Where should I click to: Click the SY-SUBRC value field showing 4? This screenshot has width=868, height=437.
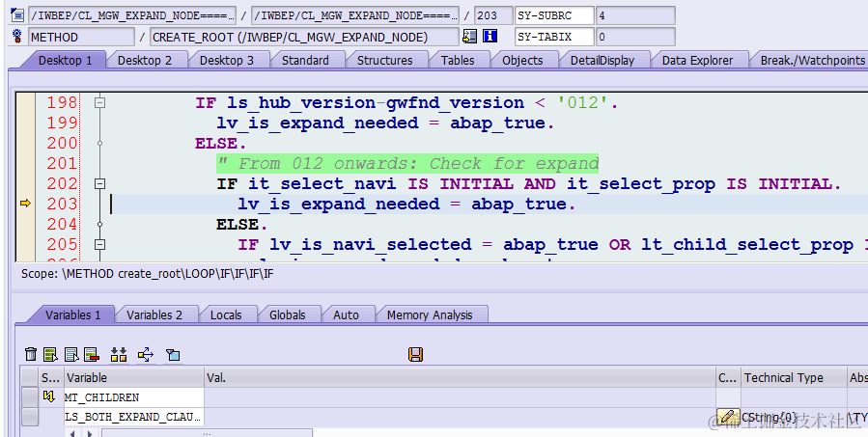point(635,14)
